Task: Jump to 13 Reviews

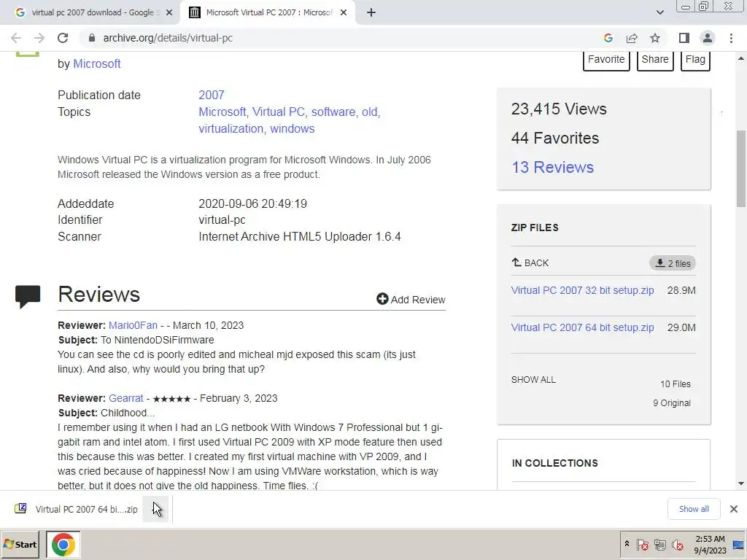Action: coord(553,167)
